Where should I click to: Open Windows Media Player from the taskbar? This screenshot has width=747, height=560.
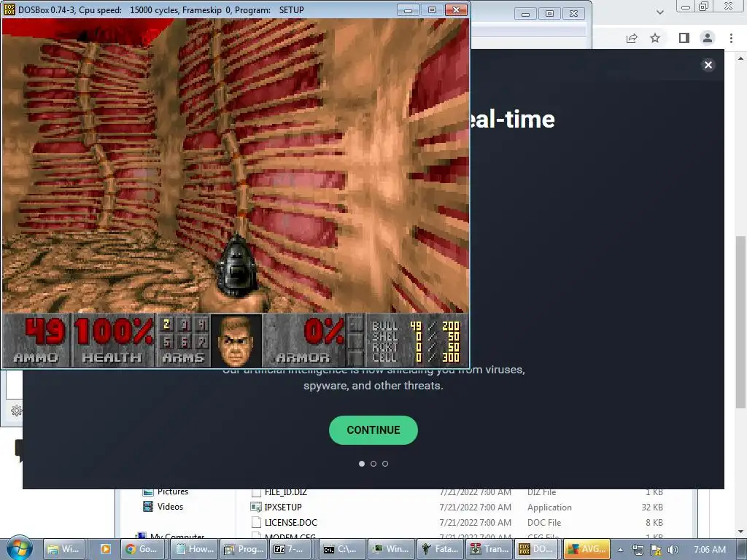[105, 549]
